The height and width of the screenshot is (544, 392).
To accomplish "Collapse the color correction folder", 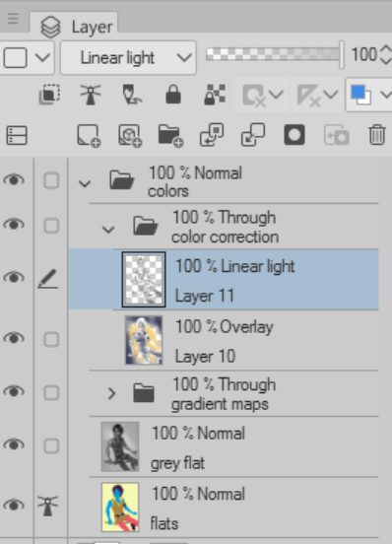I will click(x=108, y=229).
